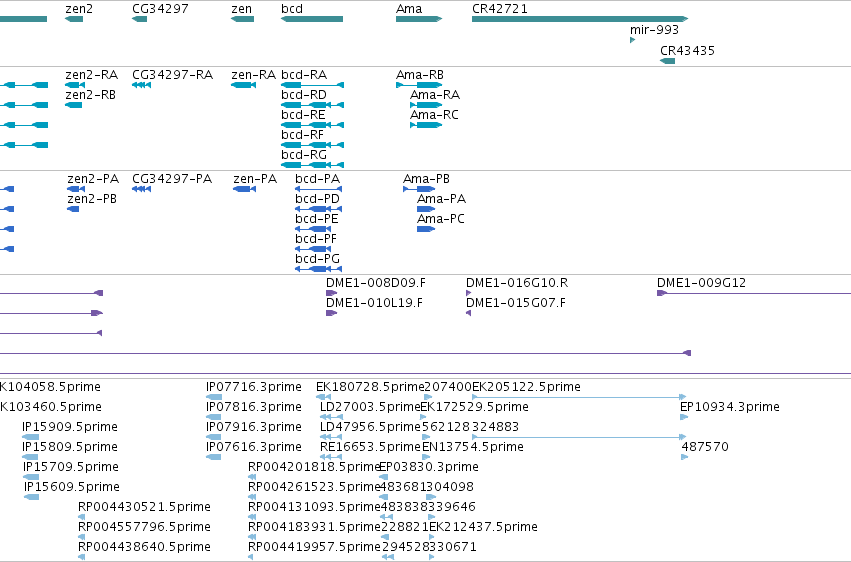Choose the bcd-PD protein label

317,199
